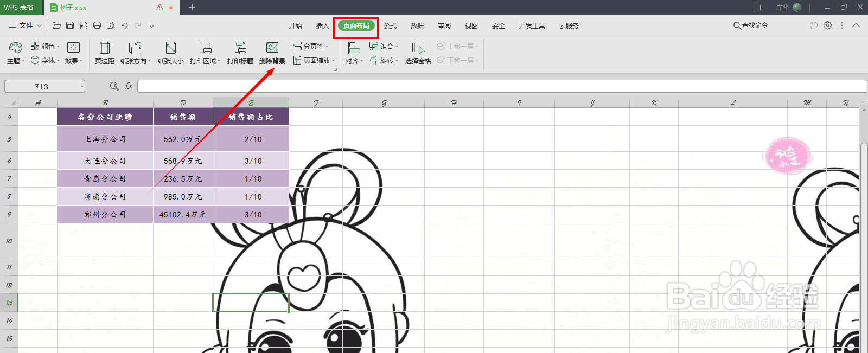Switch to the 视图 tab

tap(471, 25)
